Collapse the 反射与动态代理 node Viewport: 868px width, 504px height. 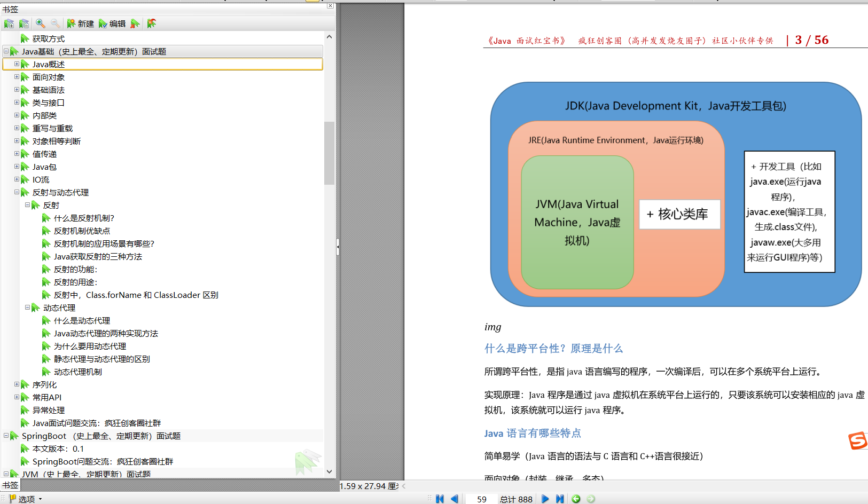coord(17,192)
